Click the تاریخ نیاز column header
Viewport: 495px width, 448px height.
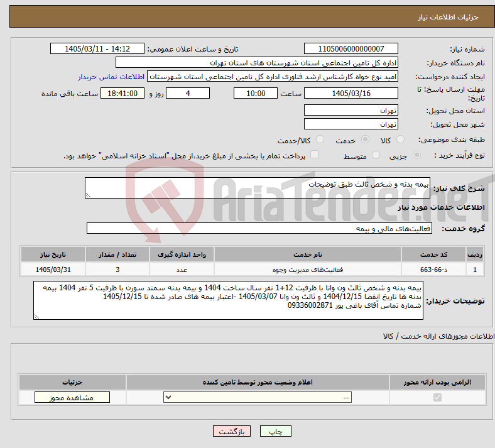[53, 254]
